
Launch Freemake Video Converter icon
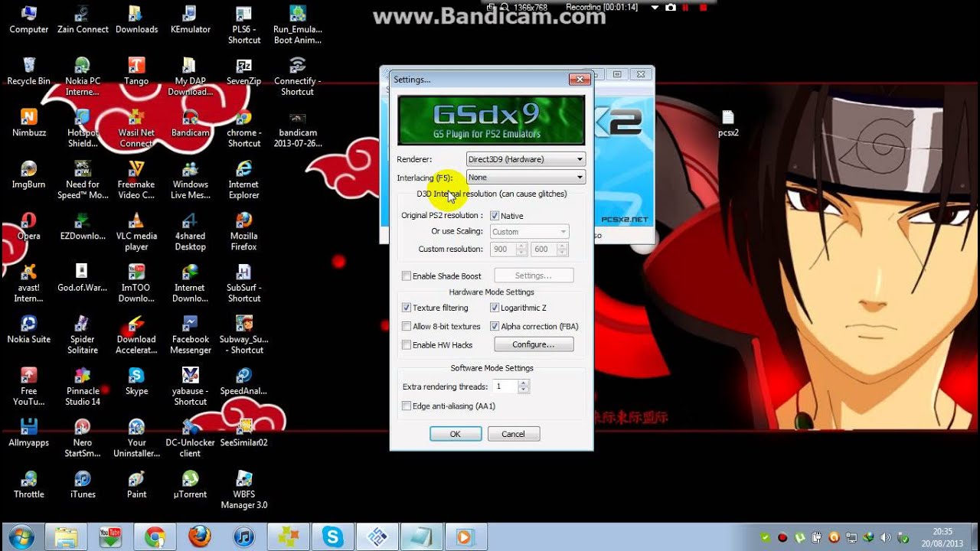point(136,180)
